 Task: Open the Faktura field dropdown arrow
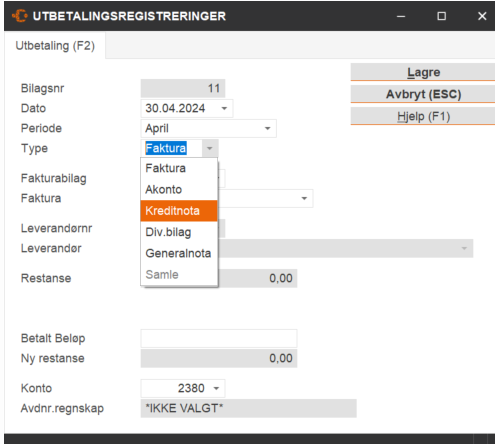[x=304, y=198]
